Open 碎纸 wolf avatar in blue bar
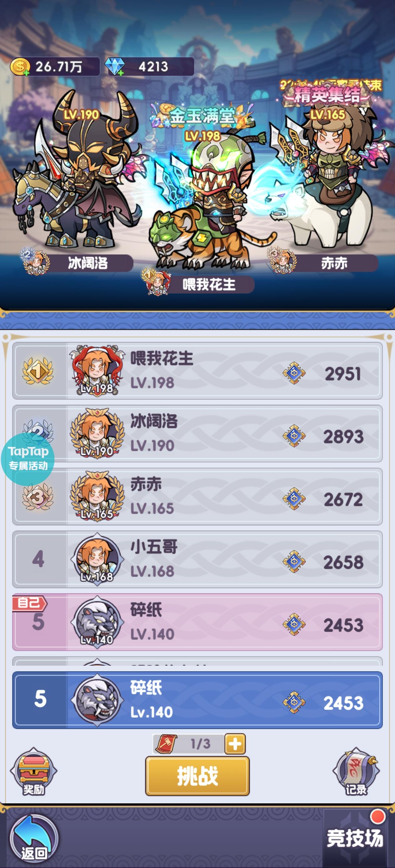 [97, 700]
